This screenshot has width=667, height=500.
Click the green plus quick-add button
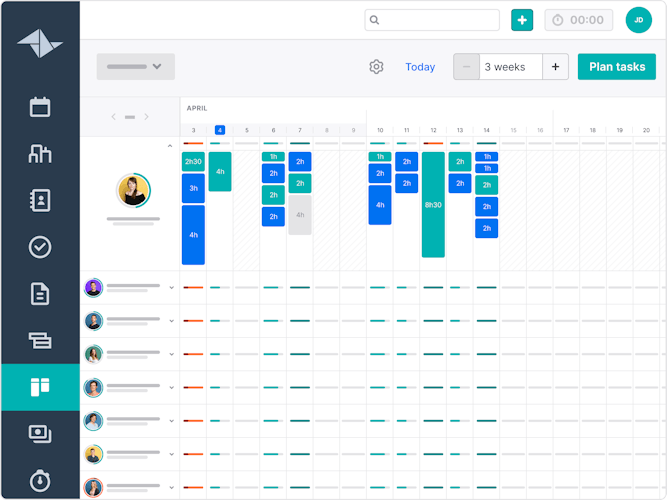click(x=522, y=20)
